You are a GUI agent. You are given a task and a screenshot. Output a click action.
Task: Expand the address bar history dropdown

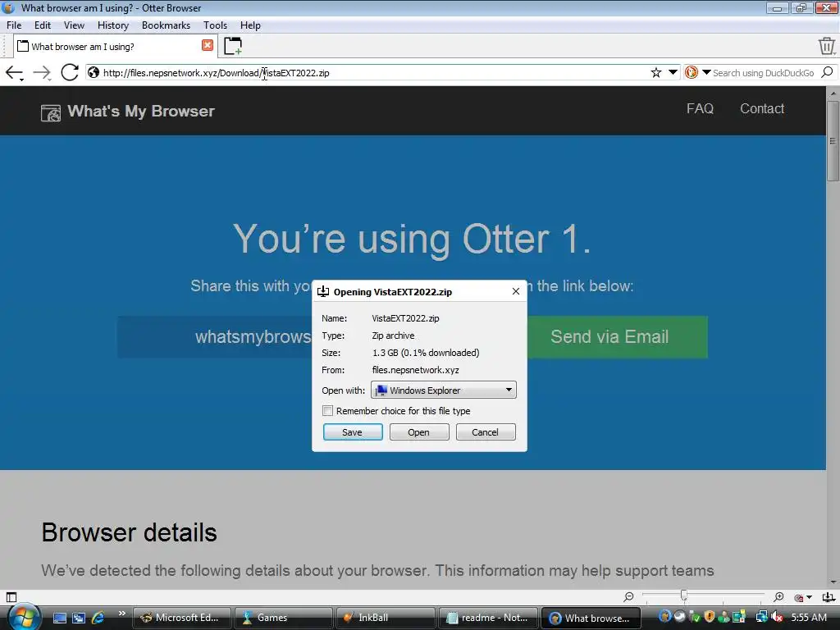coord(673,72)
